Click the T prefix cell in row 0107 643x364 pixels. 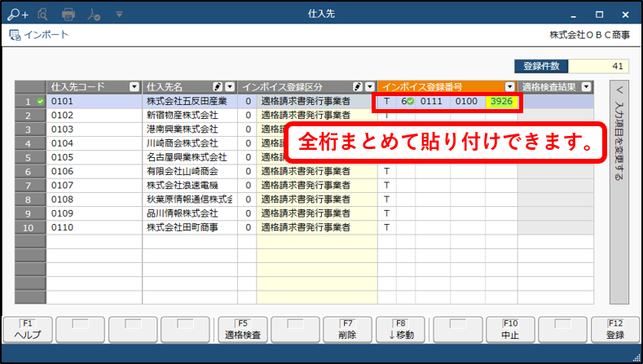(x=387, y=186)
